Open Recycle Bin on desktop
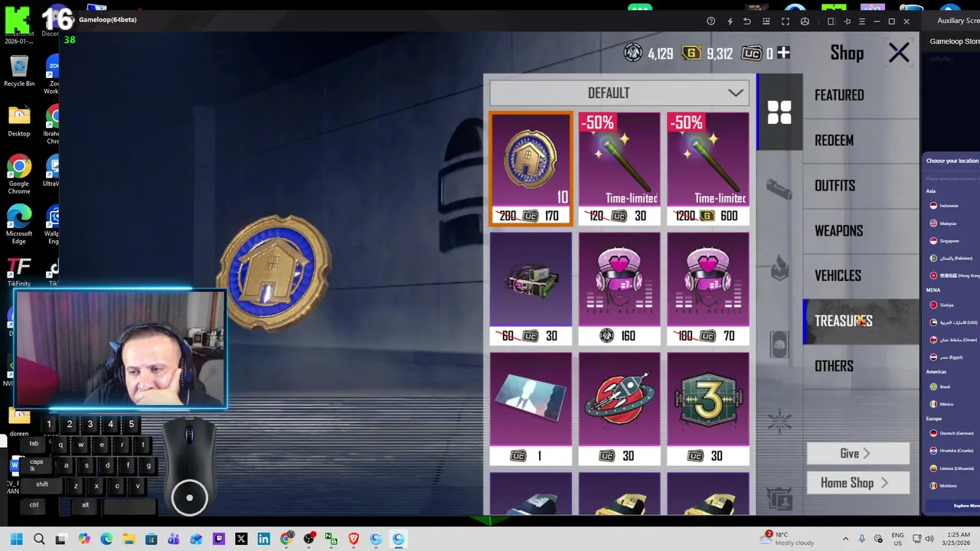Viewport: 980px width, 551px height. pyautogui.click(x=19, y=71)
